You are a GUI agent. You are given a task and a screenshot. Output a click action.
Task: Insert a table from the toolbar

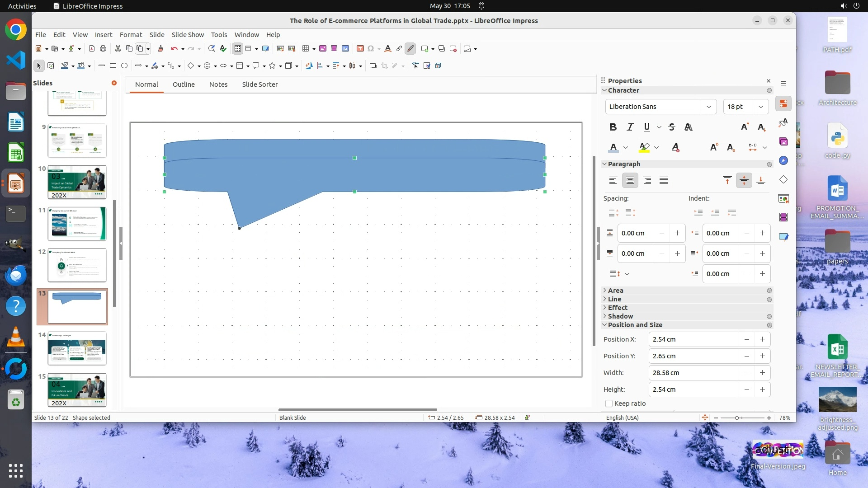[306, 49]
